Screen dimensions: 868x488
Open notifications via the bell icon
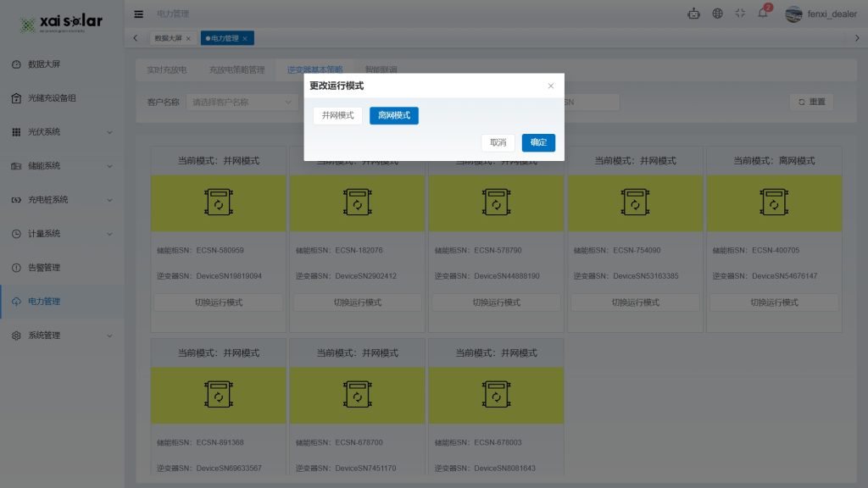tap(762, 14)
